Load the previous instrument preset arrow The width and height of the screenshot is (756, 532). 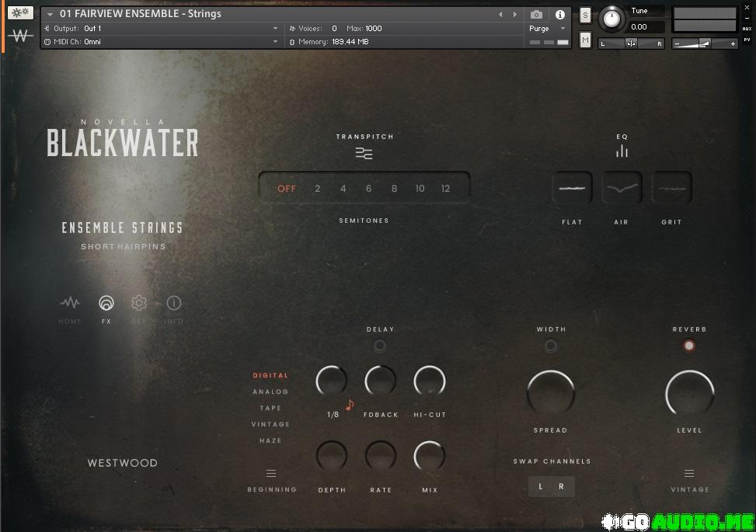click(500, 15)
